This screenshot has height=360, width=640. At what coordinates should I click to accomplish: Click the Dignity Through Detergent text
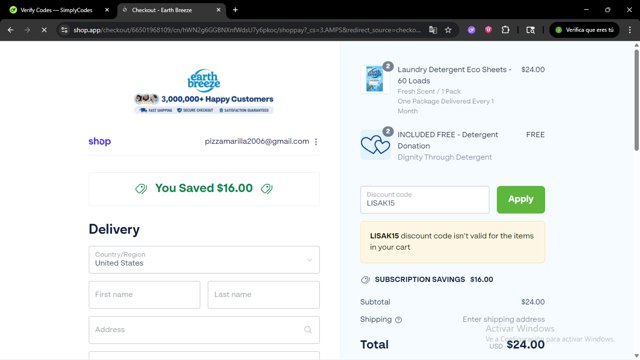(x=444, y=157)
